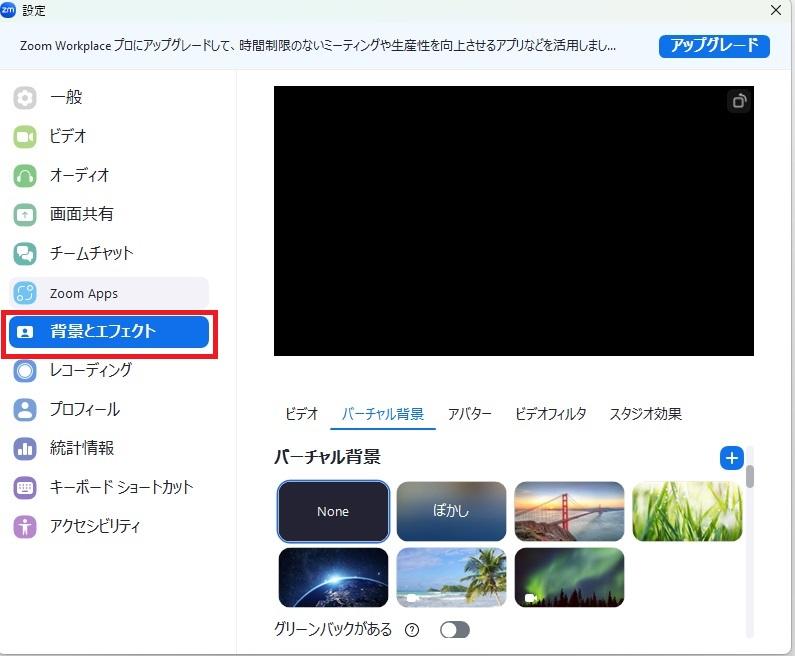Open Screen Share (画面共有) settings icon
This screenshot has width=795, height=656.
25,215
